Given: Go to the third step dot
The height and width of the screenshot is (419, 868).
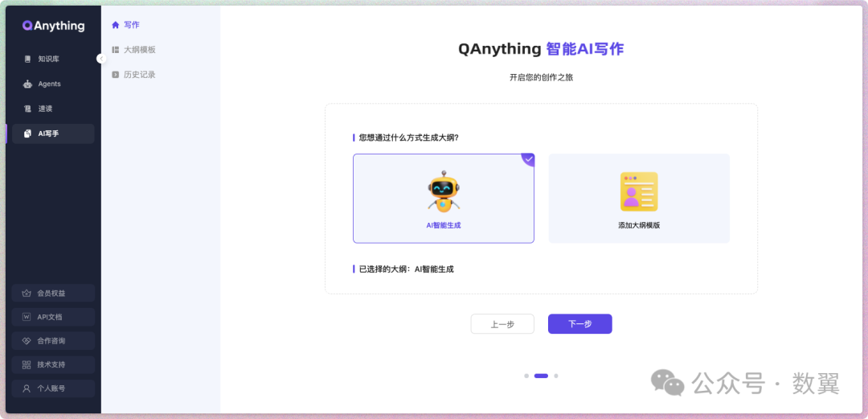Looking at the screenshot, I should click(556, 376).
